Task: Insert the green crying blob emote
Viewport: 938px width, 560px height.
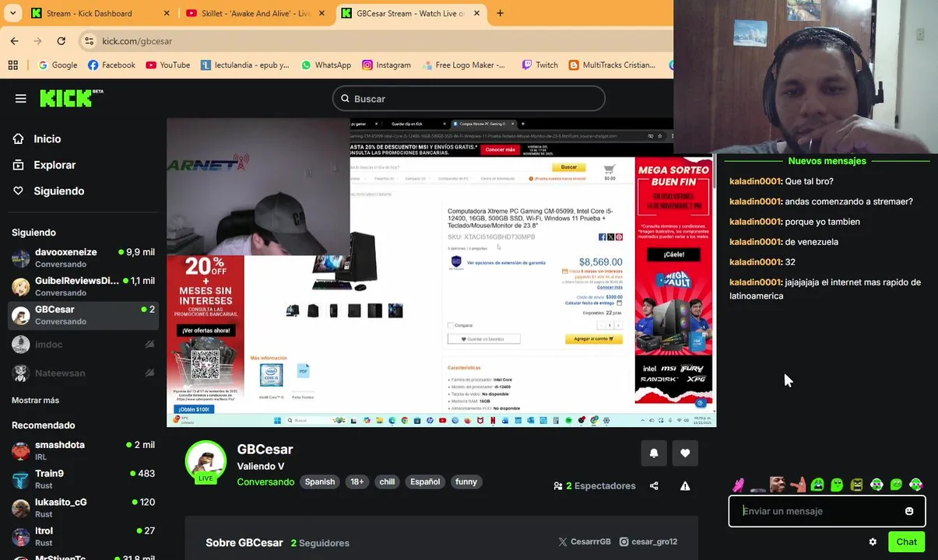Action: coord(817,485)
